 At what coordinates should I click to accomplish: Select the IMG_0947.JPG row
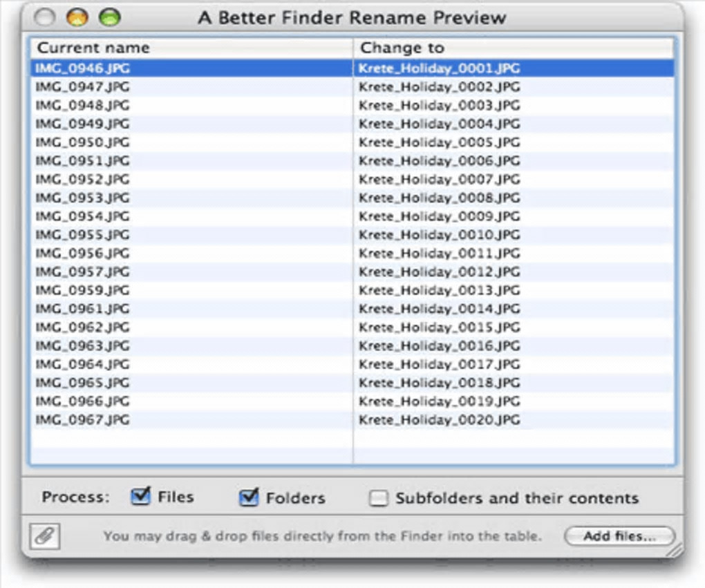352,87
